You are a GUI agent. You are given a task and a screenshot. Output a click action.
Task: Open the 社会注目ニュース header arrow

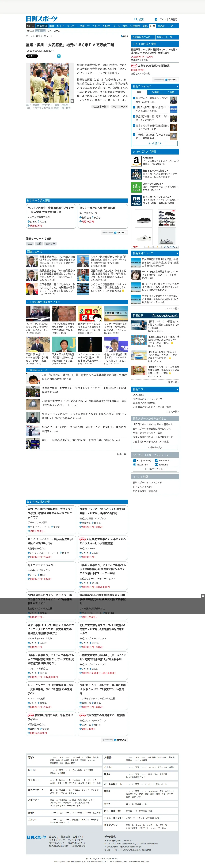pyautogui.click(x=178, y=253)
